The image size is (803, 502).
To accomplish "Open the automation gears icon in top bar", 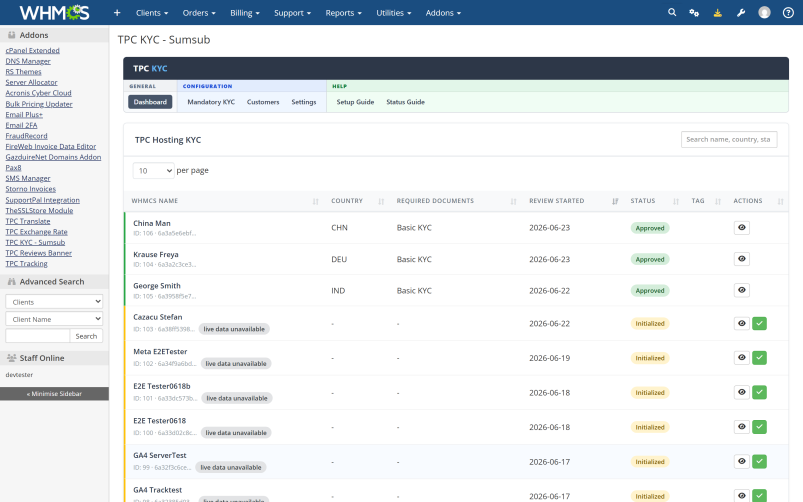I will 694,13.
